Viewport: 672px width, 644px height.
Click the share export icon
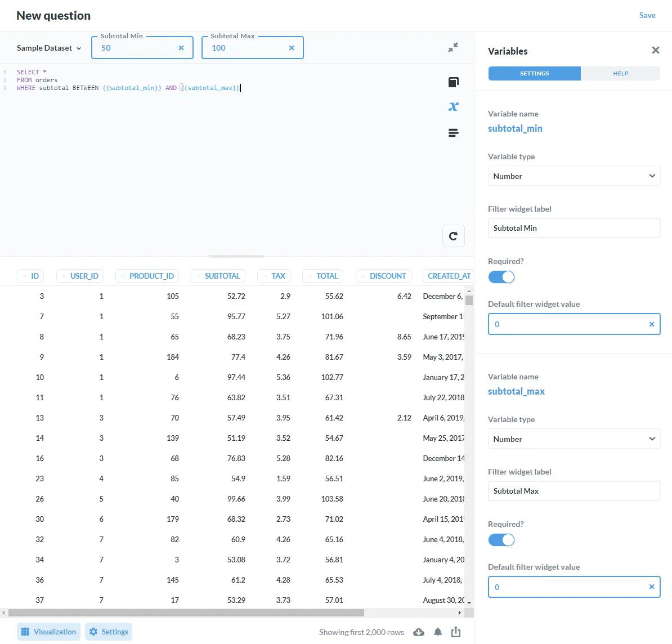pos(456,632)
